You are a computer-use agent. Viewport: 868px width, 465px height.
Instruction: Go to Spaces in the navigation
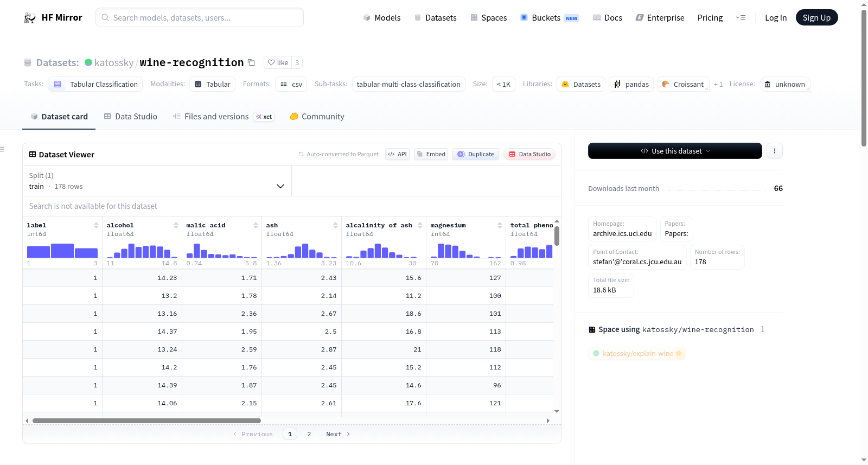point(488,17)
